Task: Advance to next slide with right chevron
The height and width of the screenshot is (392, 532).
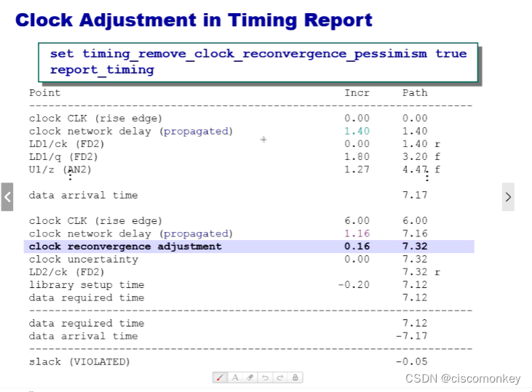Action: (508, 197)
